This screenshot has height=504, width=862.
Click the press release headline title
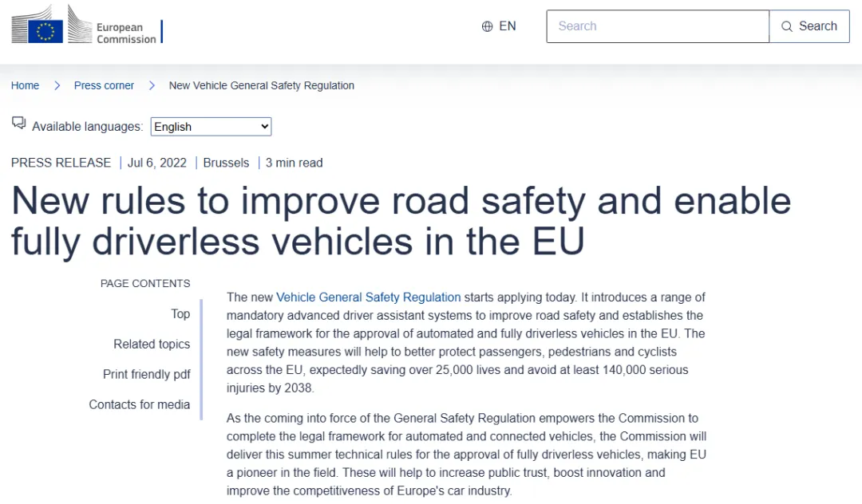tap(401, 221)
